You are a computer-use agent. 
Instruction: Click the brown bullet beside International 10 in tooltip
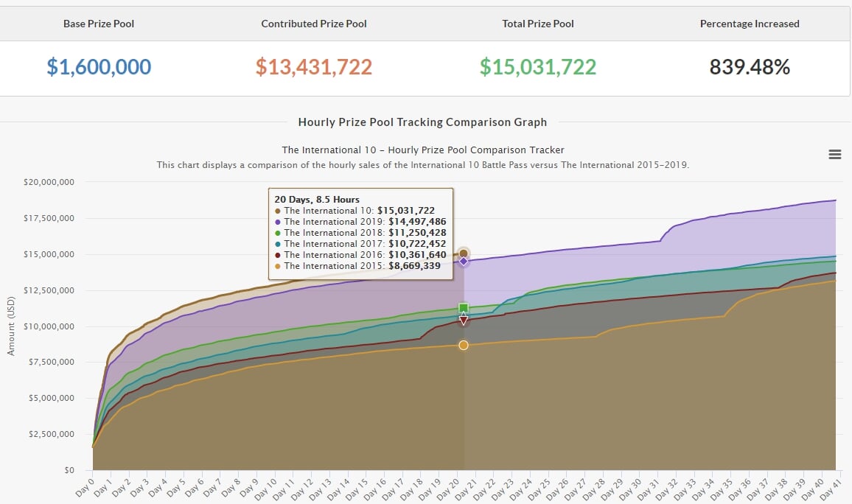[278, 211]
